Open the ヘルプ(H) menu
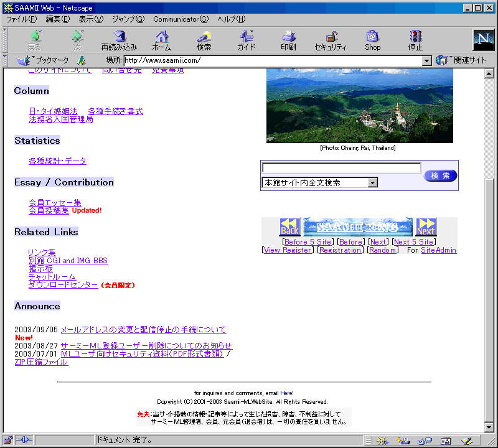The image size is (498, 448). [x=232, y=19]
